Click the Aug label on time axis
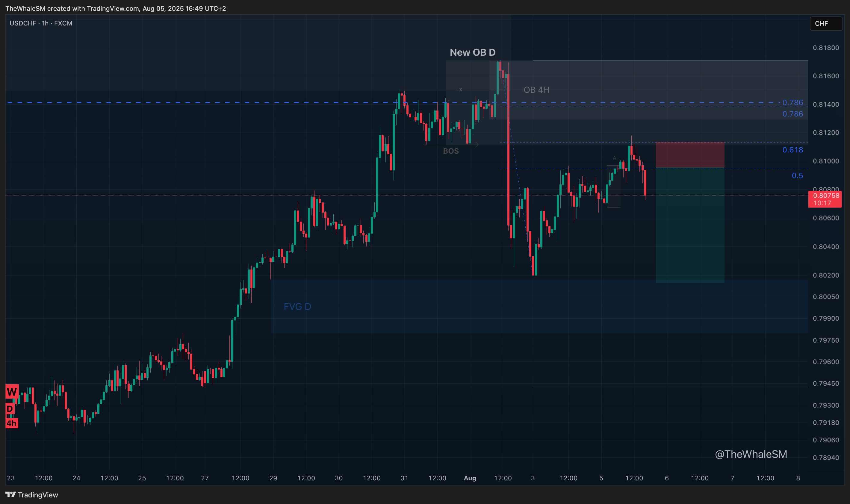 click(470, 478)
